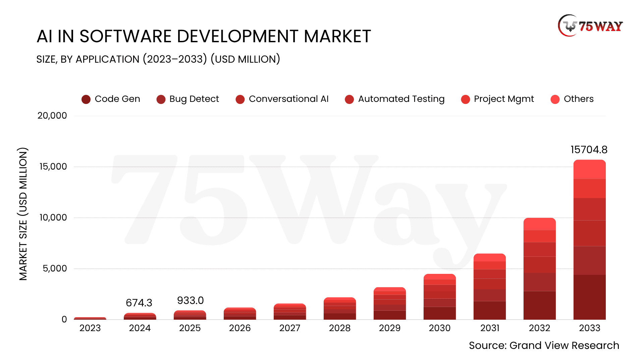Image resolution: width=644 pixels, height=362 pixels.
Task: Click the Others legend dot
Action: point(555,99)
